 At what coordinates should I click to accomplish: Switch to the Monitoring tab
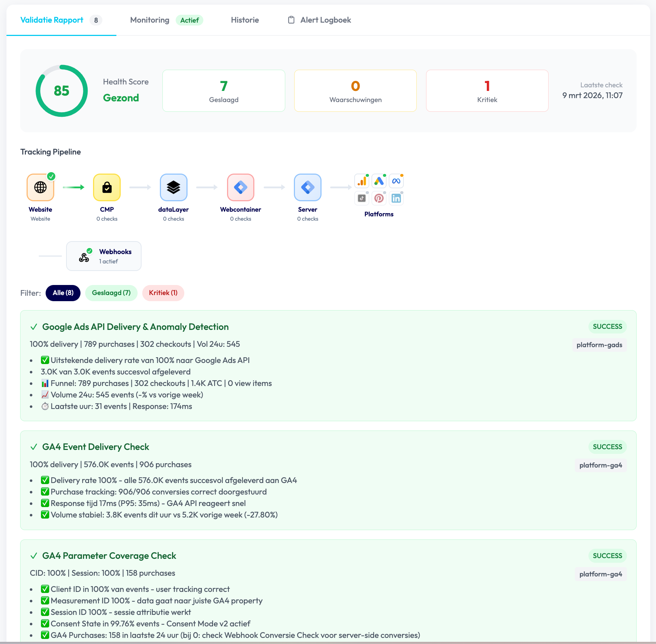click(150, 20)
